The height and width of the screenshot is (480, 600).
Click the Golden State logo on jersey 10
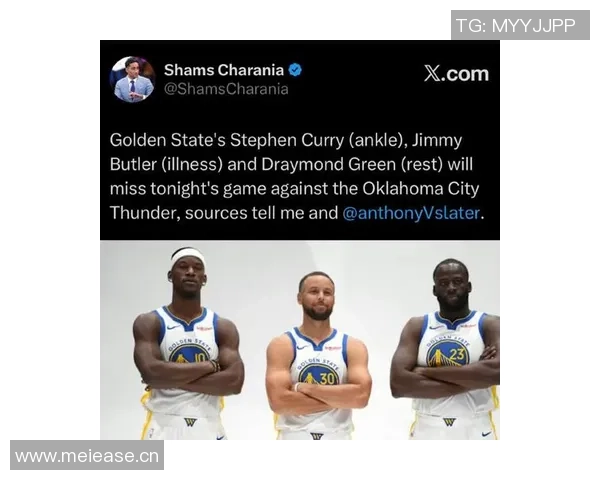[x=189, y=351]
